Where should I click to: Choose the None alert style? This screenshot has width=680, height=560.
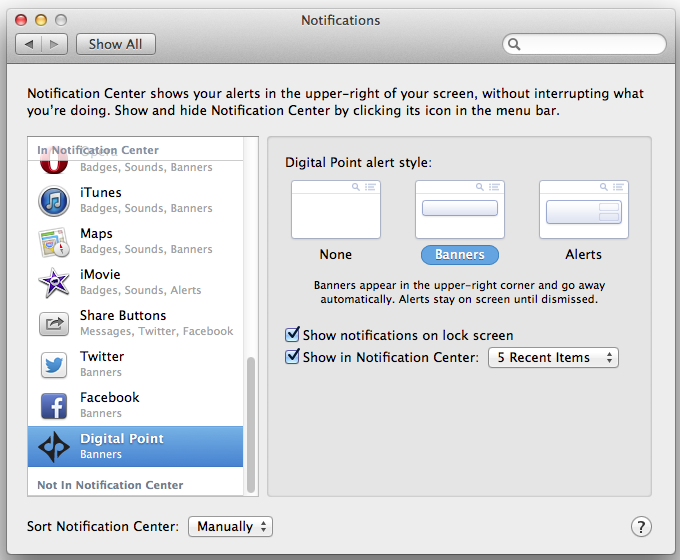click(336, 210)
